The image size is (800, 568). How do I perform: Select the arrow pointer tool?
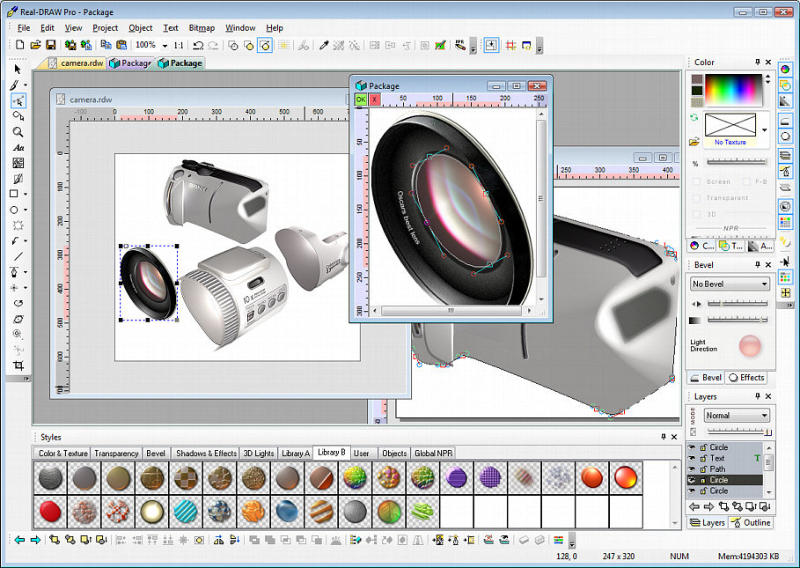pos(18,69)
